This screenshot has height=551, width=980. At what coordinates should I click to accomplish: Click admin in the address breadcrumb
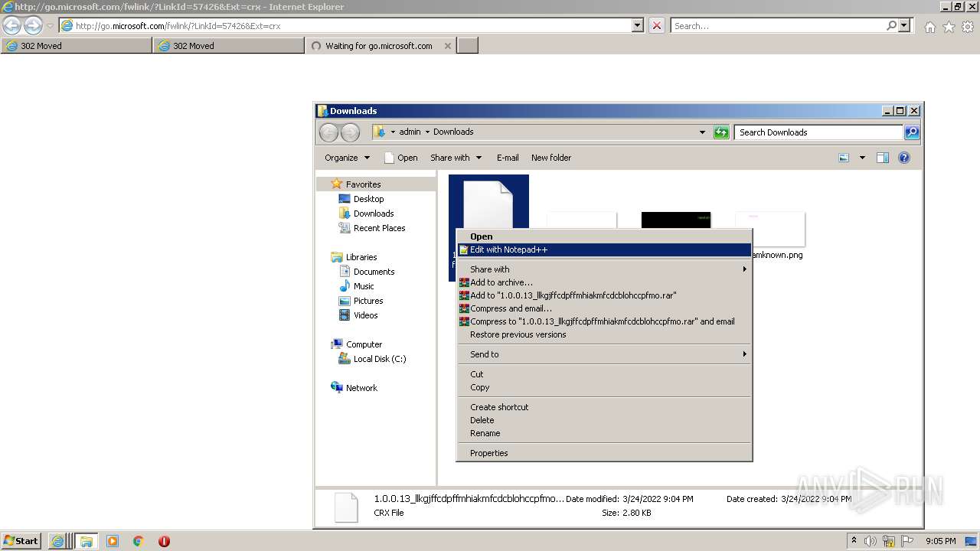click(410, 132)
